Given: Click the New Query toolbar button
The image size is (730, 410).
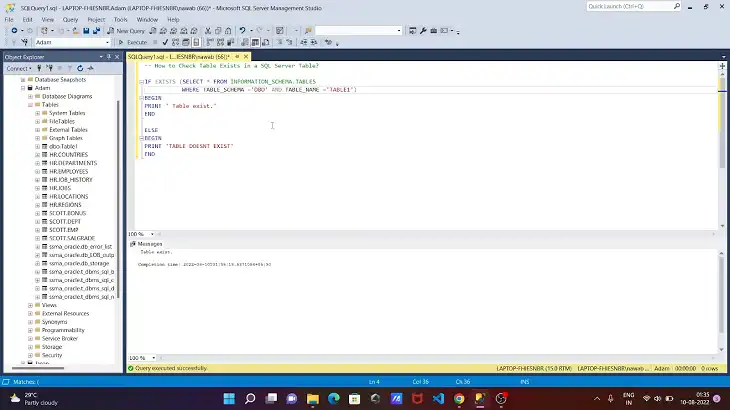Looking at the screenshot, I should 126,31.
